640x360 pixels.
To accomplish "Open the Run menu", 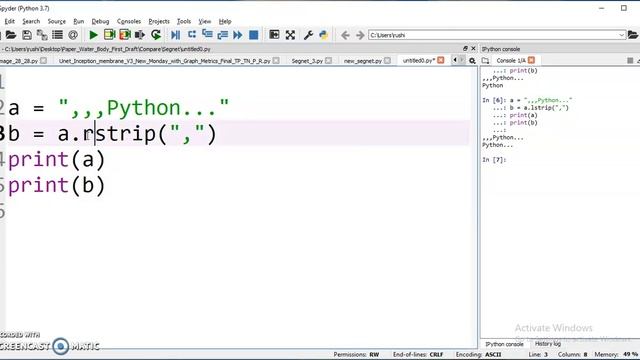I will [x=79, y=21].
